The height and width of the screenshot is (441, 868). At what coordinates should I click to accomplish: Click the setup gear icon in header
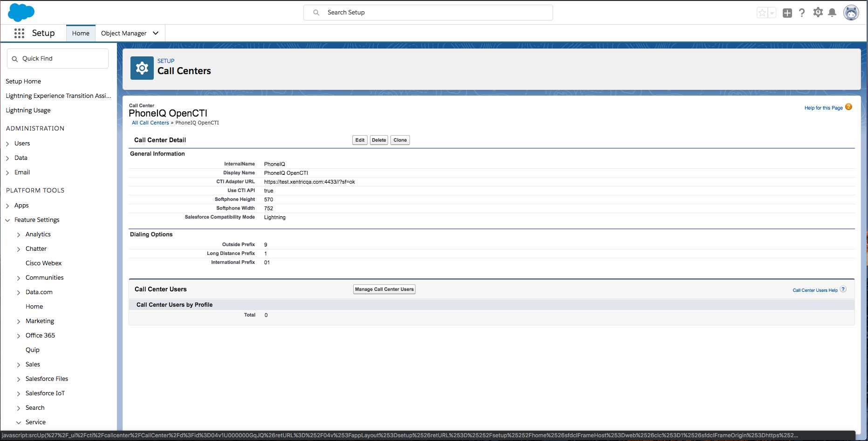click(x=818, y=13)
